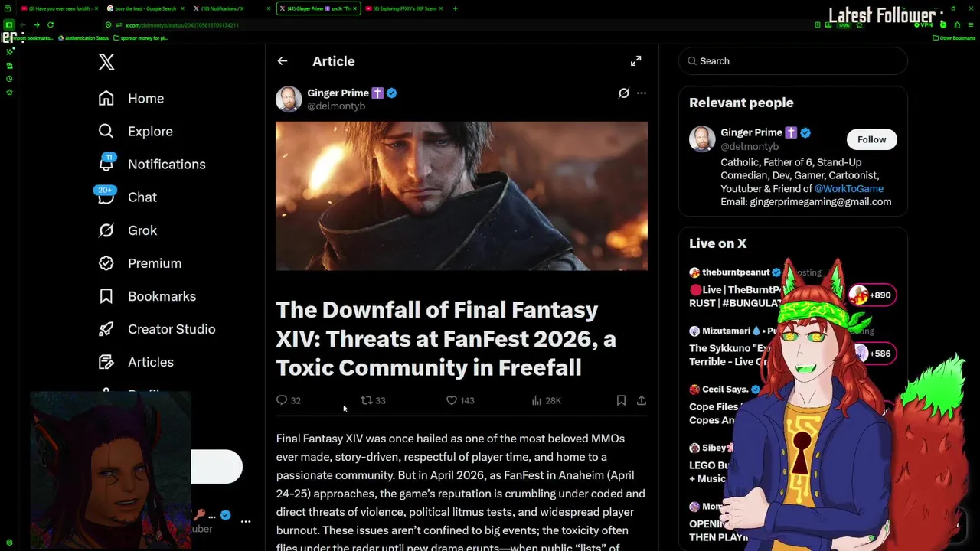
Task: Open sponsor money bookmarks folder
Action: (140, 38)
